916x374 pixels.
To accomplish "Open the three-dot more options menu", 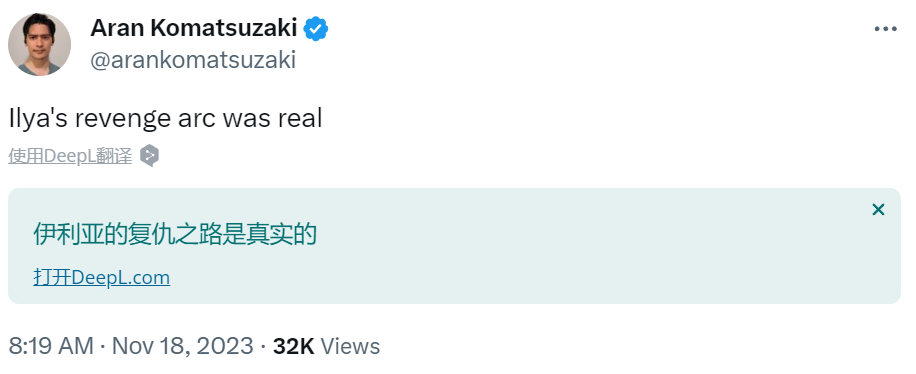I will 885,29.
